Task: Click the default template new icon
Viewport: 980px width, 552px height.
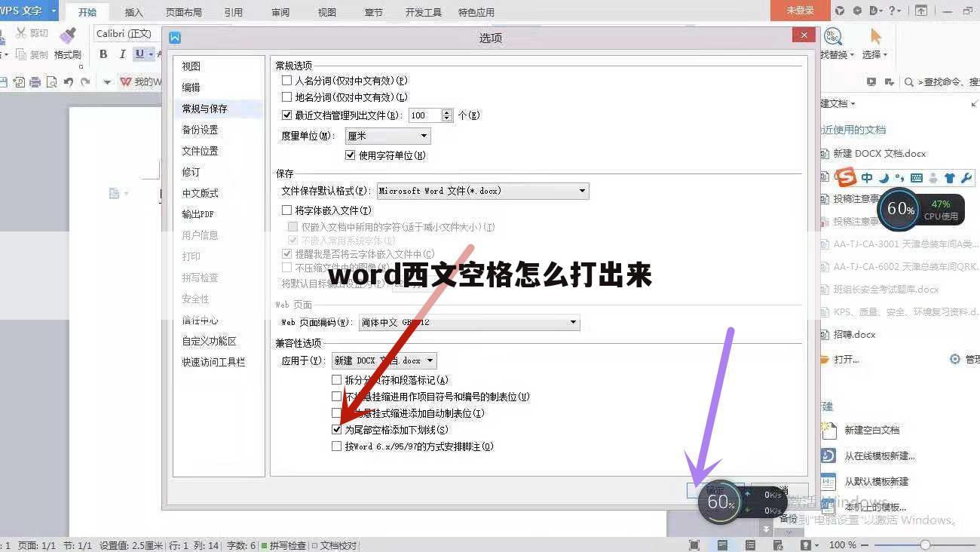Action: (x=828, y=481)
